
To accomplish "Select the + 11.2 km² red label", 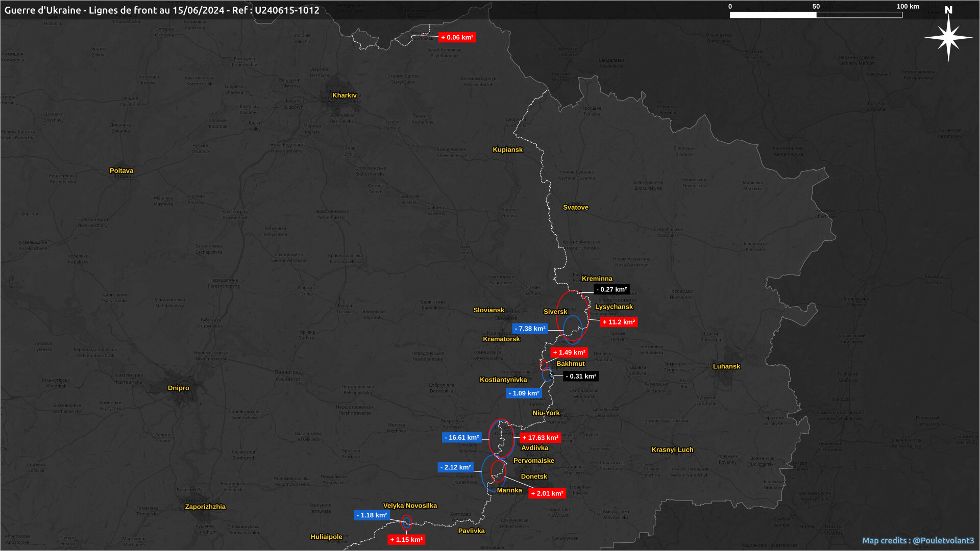I will [x=619, y=322].
